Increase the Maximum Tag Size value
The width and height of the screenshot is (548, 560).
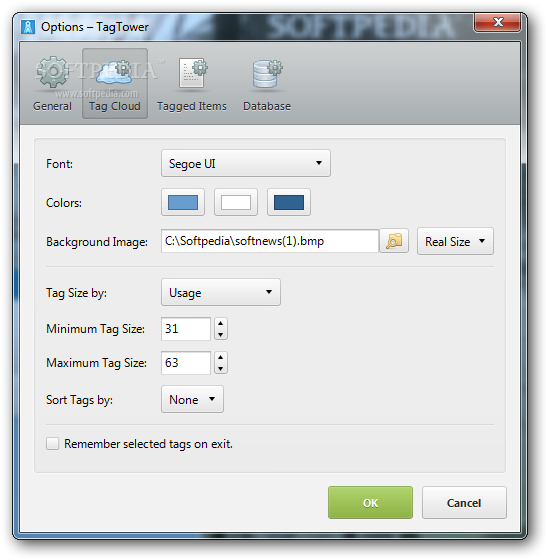(221, 357)
